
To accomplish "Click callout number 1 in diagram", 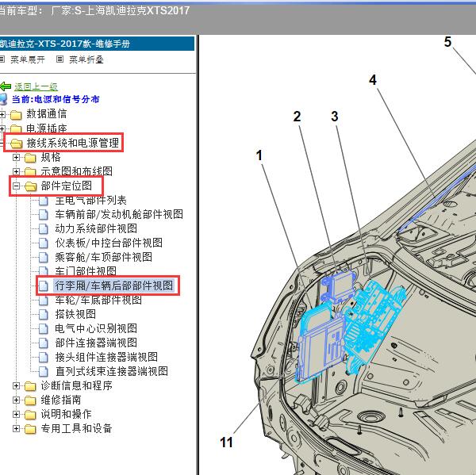I will coord(259,155).
